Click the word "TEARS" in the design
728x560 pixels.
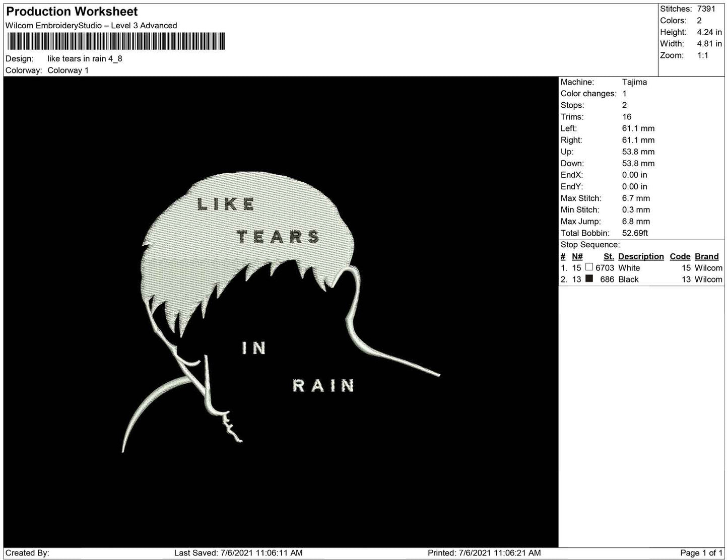278,236
